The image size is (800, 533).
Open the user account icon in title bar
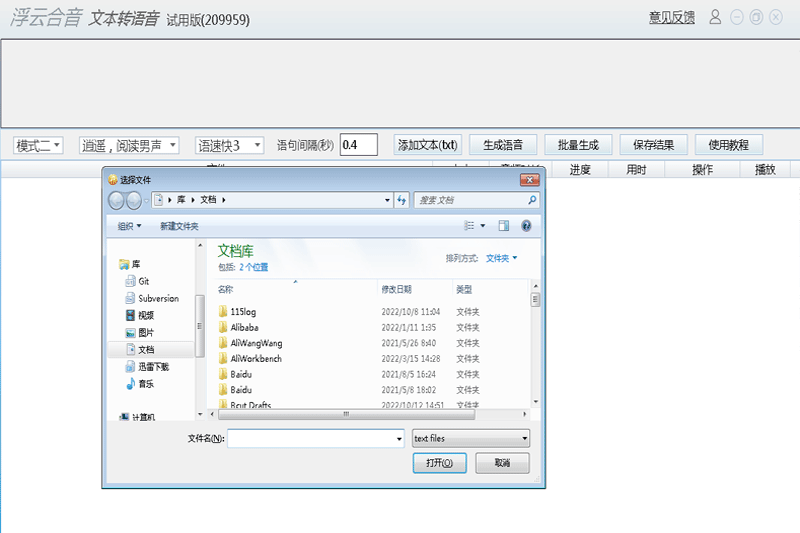[715, 17]
